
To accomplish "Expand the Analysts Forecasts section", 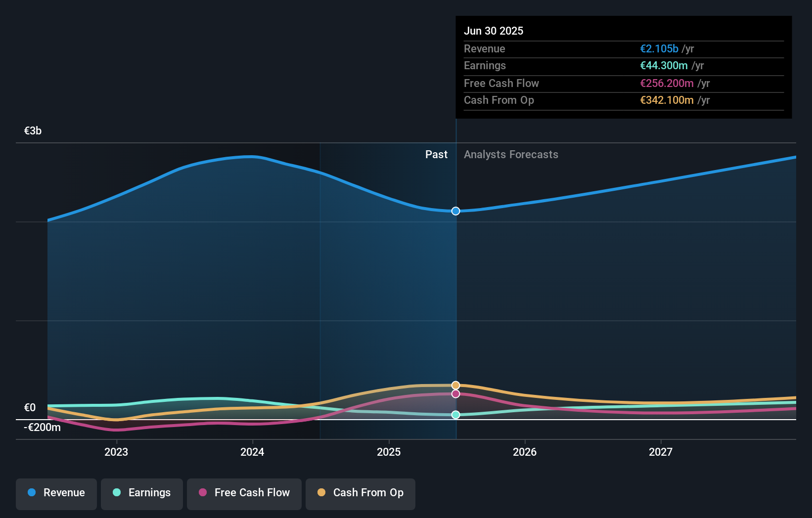I will pyautogui.click(x=511, y=155).
